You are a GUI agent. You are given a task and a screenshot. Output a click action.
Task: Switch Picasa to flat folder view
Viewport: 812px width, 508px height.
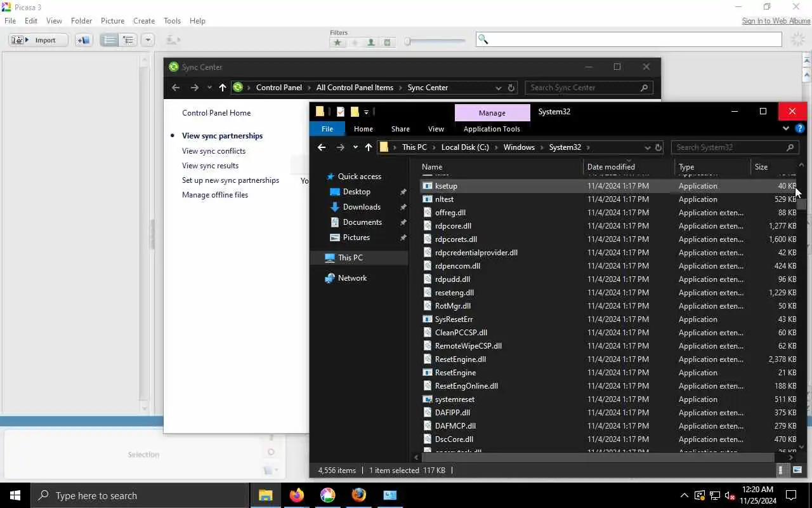pos(110,40)
